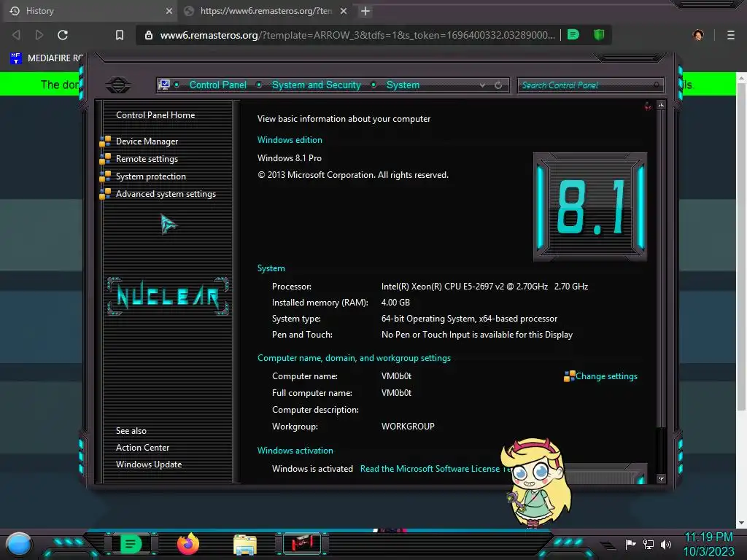
Task: Click the browser address bar URL
Action: (357, 35)
